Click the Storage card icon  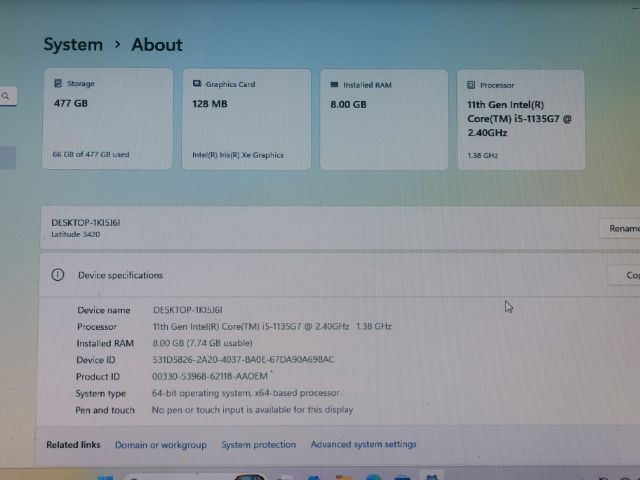(58, 83)
